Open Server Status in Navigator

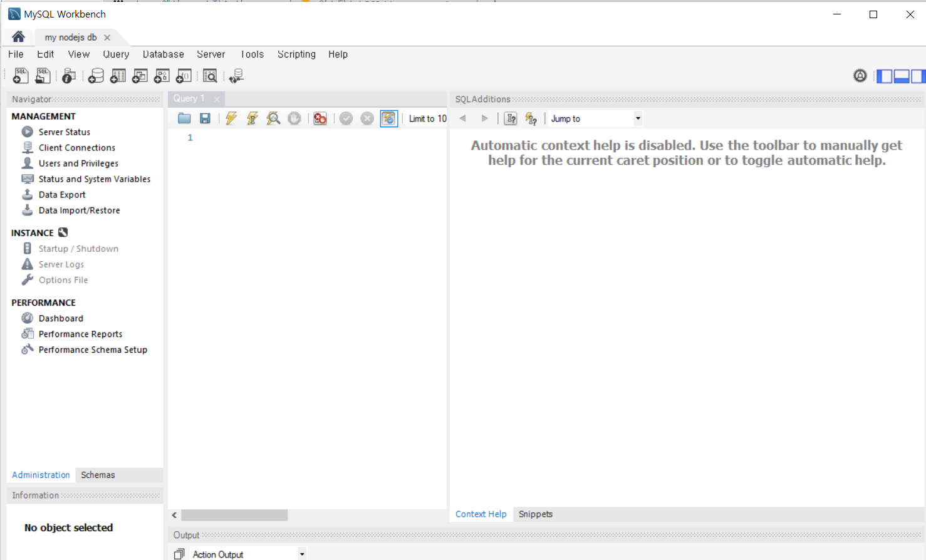point(64,132)
